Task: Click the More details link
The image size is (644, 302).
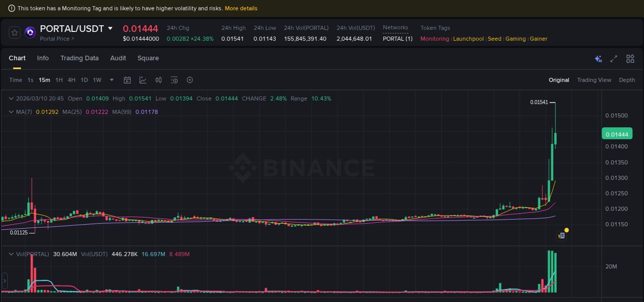Action: (x=241, y=8)
